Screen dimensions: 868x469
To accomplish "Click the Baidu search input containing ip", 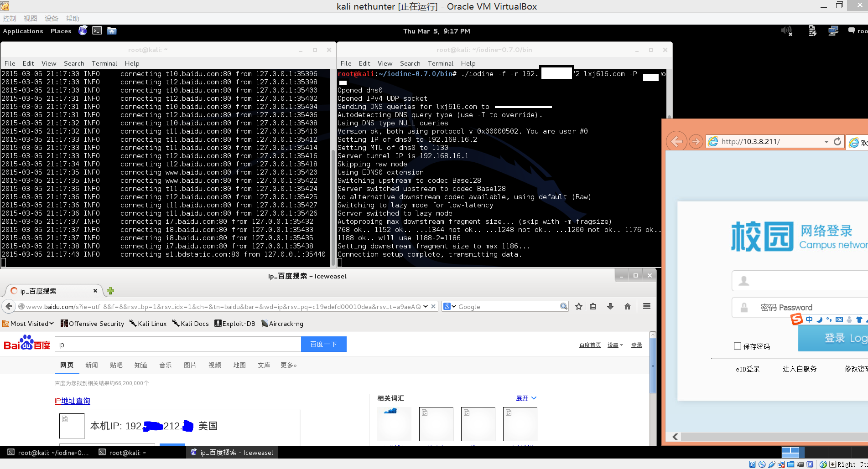I will point(178,344).
